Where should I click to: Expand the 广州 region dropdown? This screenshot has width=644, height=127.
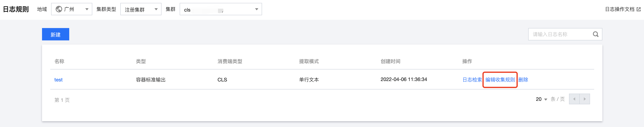tap(71, 9)
